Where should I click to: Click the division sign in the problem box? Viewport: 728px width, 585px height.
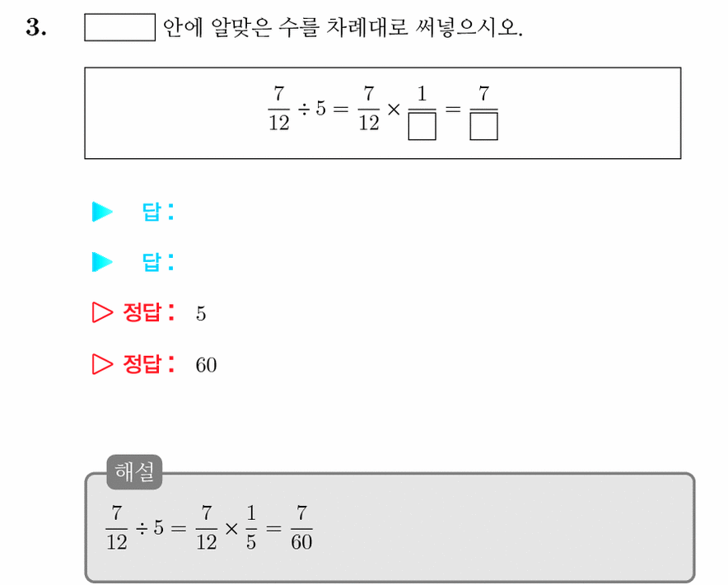point(304,110)
